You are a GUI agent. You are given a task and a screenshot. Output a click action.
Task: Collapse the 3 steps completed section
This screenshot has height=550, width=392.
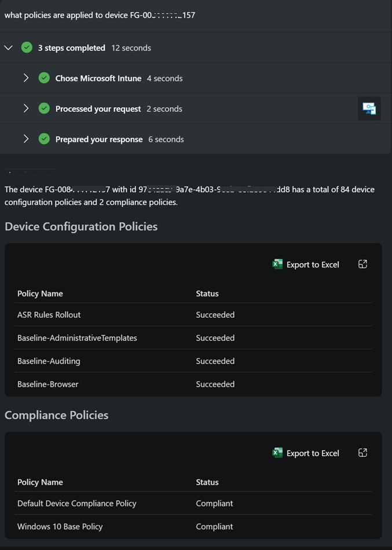(x=9, y=47)
